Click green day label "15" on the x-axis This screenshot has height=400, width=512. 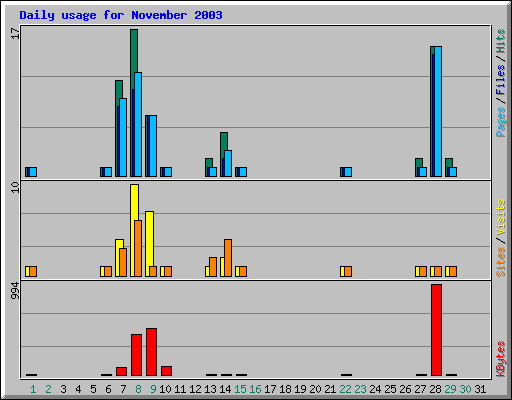(240, 389)
